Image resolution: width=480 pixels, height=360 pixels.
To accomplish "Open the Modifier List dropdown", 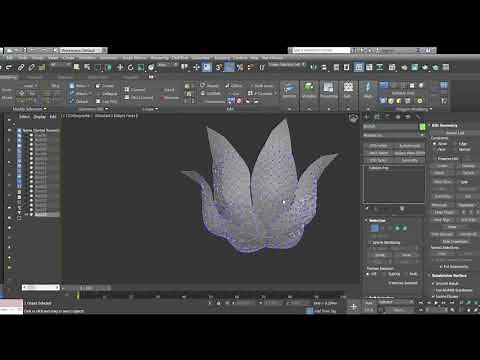I will click(394, 135).
